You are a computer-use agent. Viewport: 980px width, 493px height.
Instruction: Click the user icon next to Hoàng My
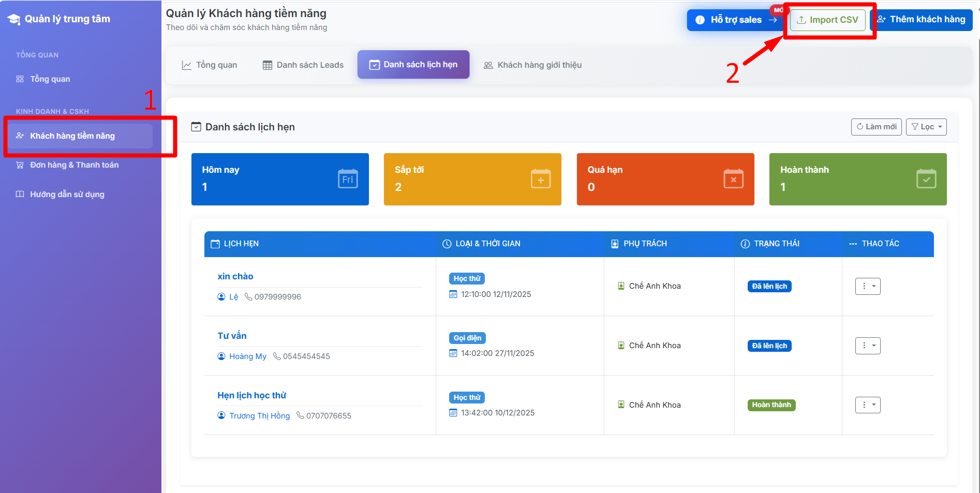click(x=221, y=356)
